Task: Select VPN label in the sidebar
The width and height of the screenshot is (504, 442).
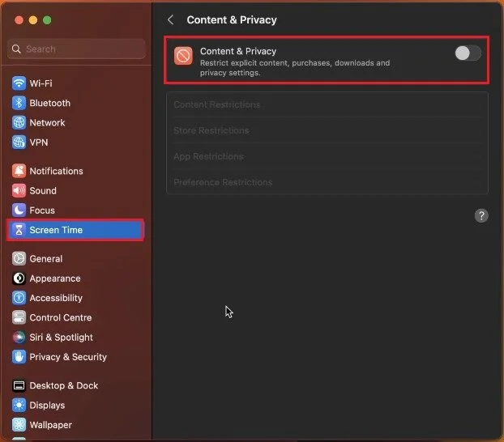Action: pyautogui.click(x=39, y=142)
